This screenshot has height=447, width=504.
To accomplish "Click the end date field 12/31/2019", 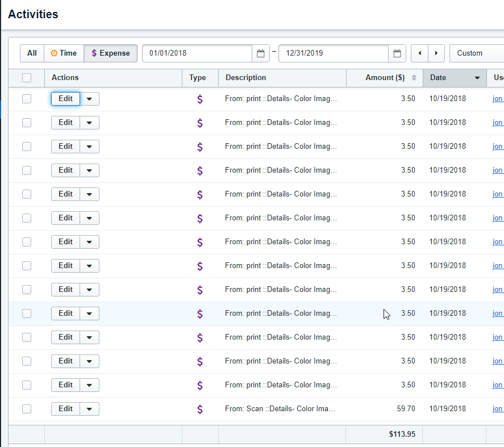I will [x=333, y=53].
